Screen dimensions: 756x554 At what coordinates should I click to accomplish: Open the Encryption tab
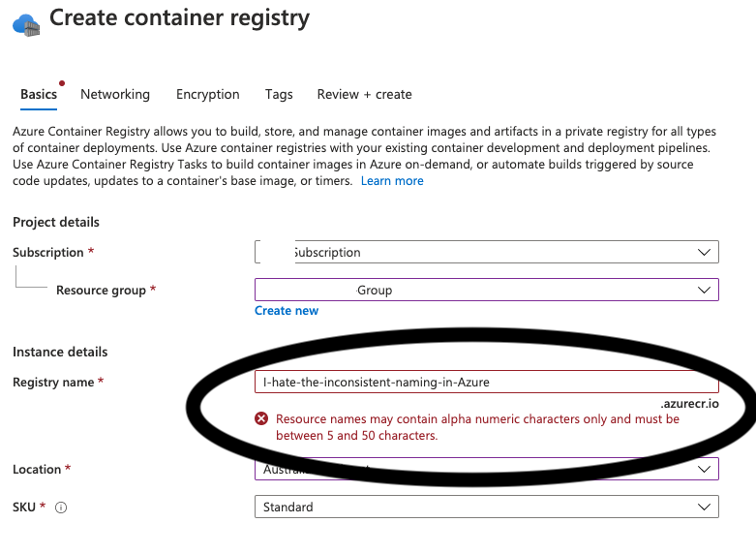coord(207,94)
